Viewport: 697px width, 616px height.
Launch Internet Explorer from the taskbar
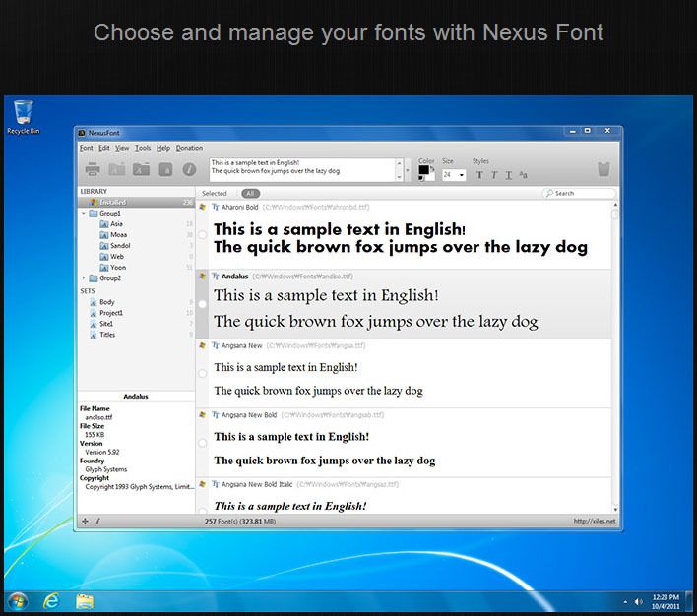click(51, 601)
